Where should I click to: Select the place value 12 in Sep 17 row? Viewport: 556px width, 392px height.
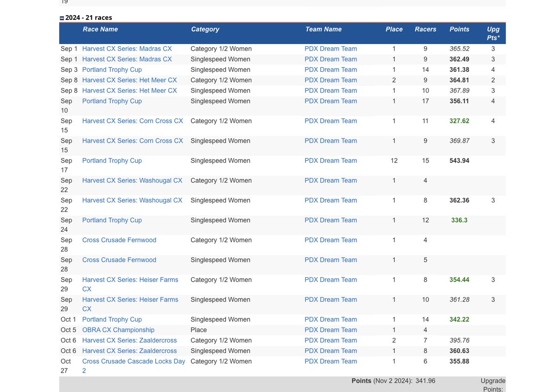tap(394, 161)
